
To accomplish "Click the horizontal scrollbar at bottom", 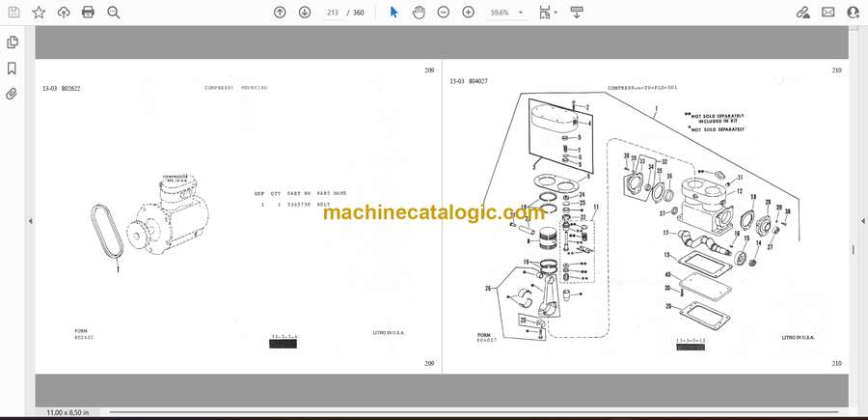I will (x=474, y=412).
